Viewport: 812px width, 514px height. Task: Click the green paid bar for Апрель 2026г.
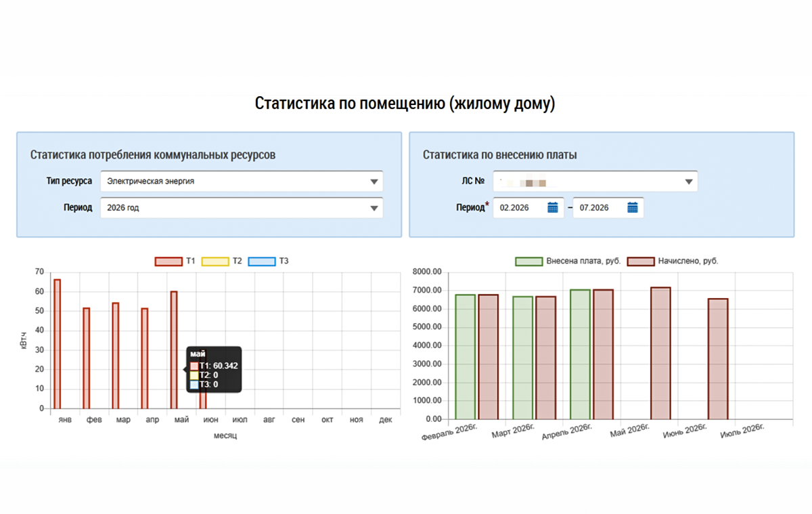[x=580, y=354]
